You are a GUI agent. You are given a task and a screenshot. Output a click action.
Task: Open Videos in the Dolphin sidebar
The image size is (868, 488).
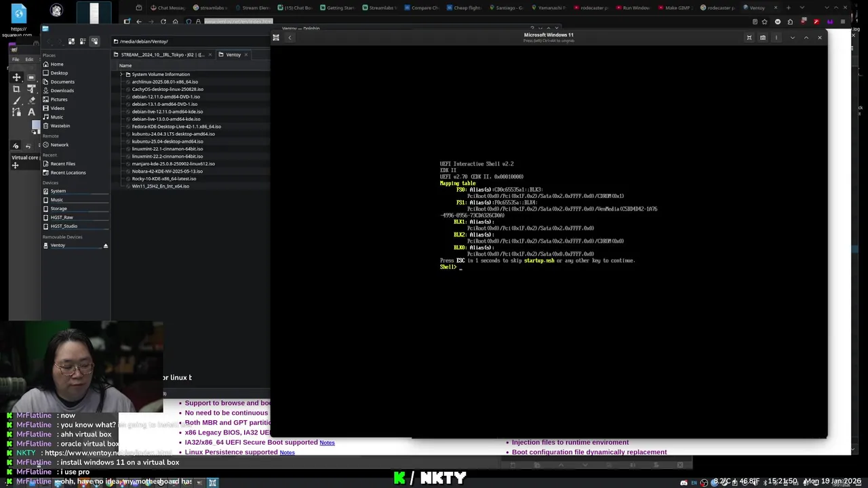[58, 108]
